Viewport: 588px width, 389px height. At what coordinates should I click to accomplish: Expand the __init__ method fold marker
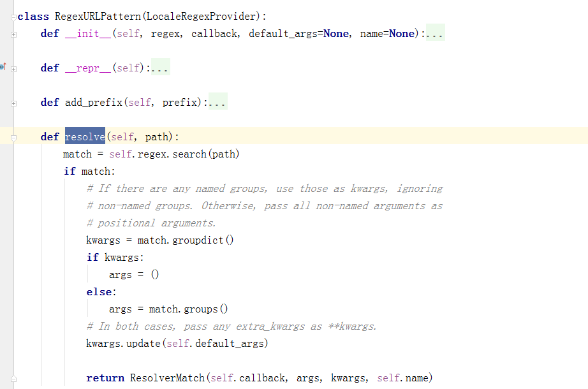13,34
